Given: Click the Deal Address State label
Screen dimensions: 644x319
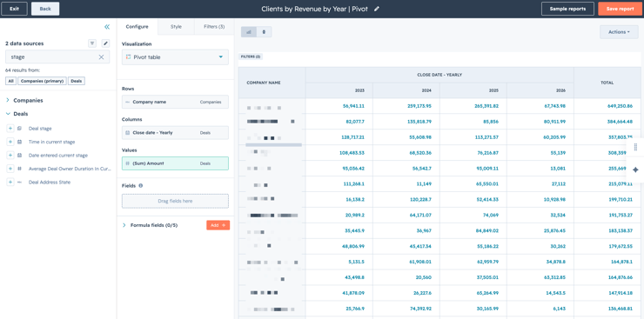Looking at the screenshot, I should click(x=50, y=182).
